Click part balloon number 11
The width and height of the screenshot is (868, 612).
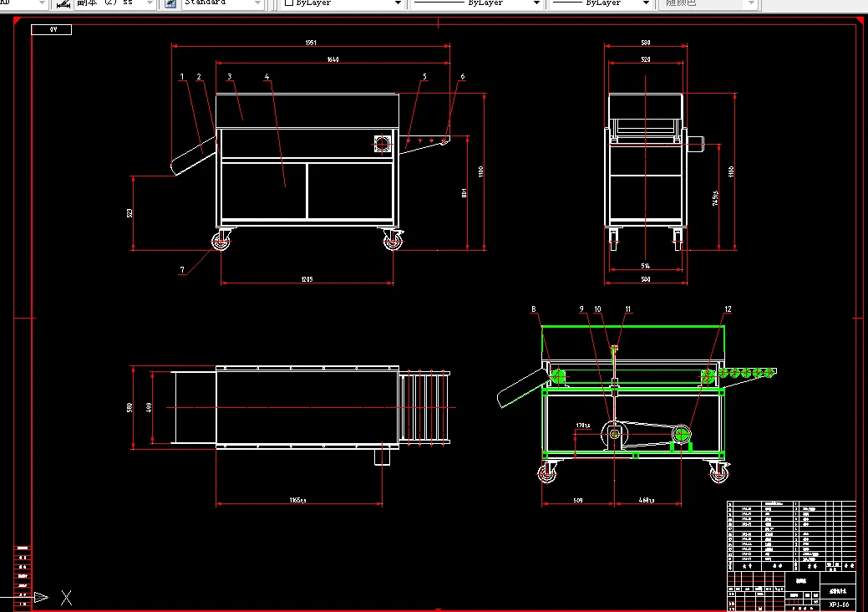tap(627, 309)
